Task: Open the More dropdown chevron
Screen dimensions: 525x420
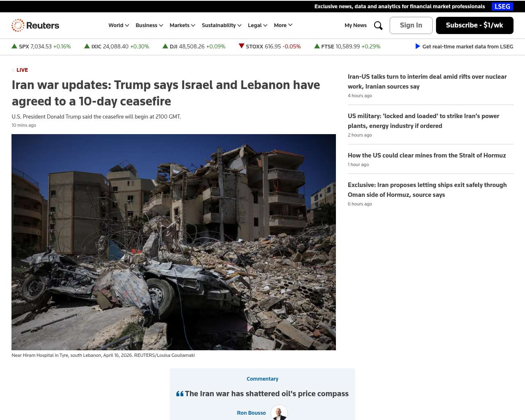Action: 290,25
